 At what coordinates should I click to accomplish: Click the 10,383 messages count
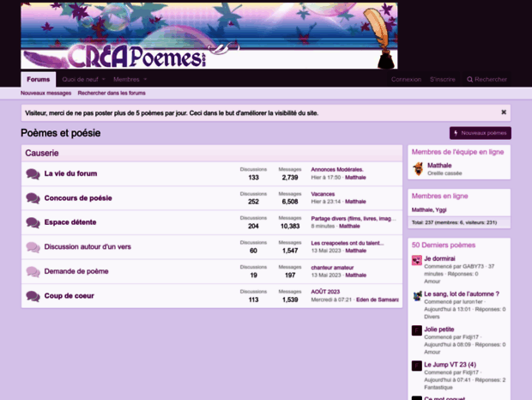(290, 227)
